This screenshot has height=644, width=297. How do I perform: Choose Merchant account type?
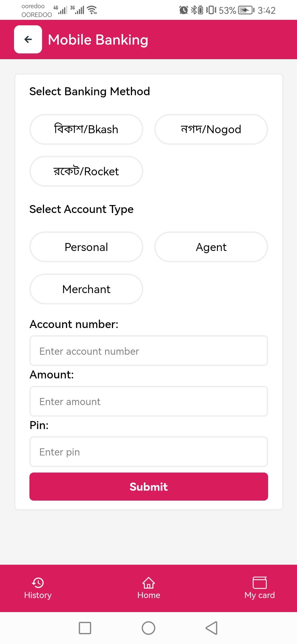pos(86,289)
